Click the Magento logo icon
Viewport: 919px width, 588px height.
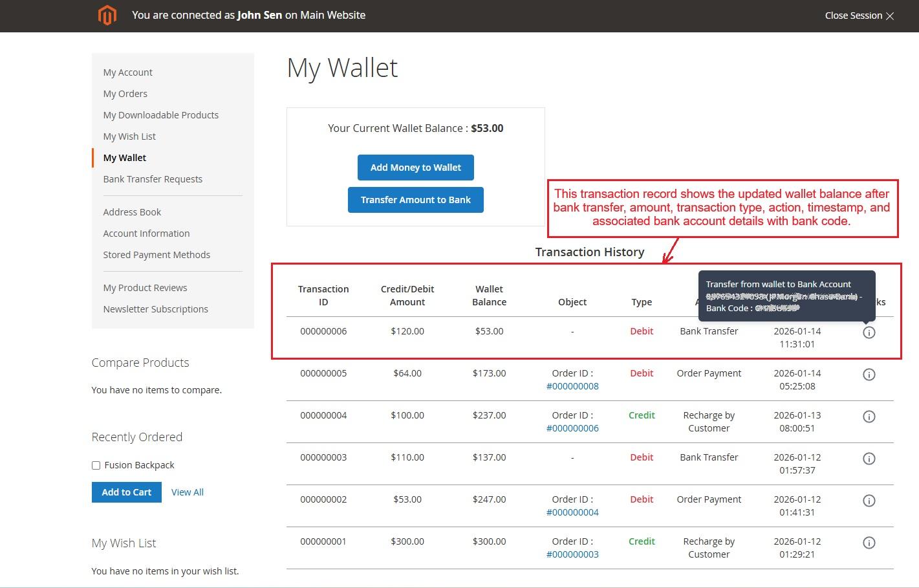coord(107,15)
